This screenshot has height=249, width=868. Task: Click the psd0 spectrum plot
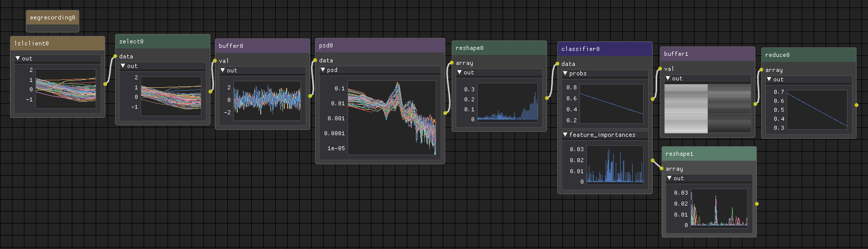click(x=391, y=118)
